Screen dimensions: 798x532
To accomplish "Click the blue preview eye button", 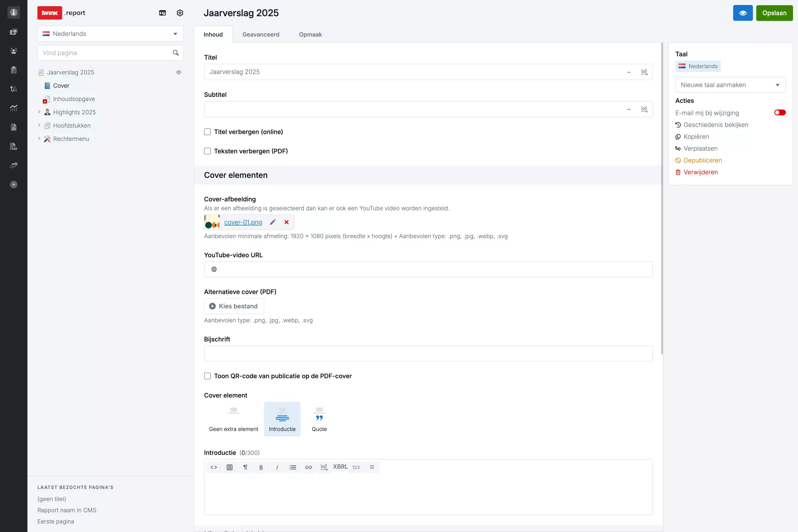I will [x=743, y=13].
